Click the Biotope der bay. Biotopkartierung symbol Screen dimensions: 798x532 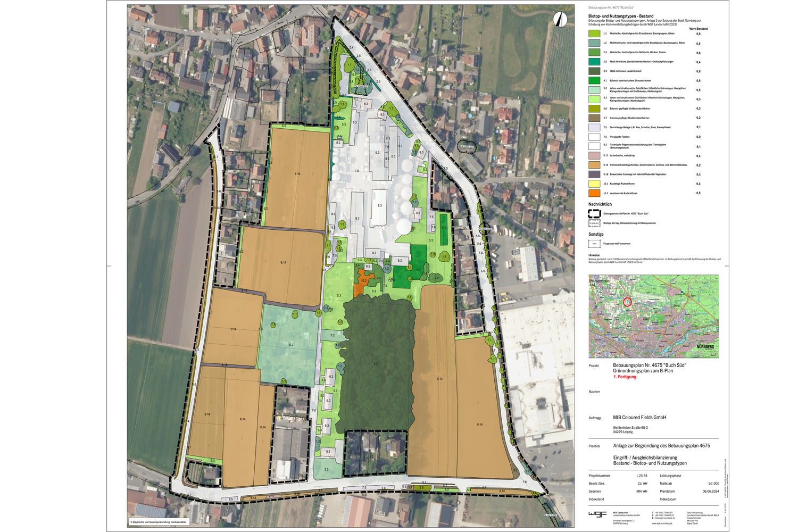[594, 223]
